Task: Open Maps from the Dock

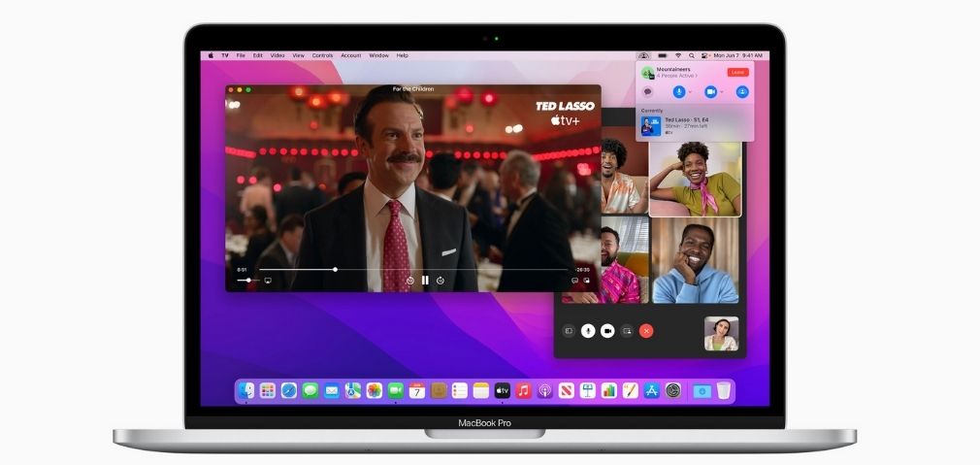Action: [353, 391]
